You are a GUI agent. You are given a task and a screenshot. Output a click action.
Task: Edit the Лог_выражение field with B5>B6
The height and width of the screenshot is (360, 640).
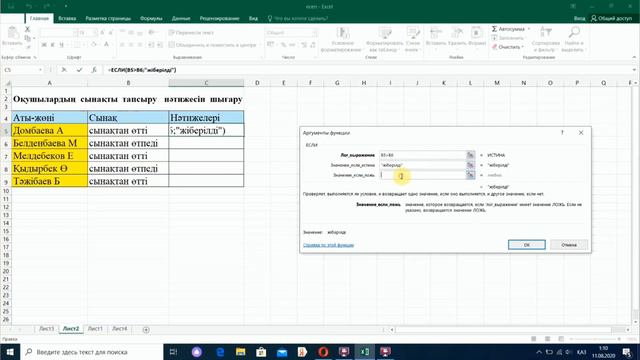[423, 155]
